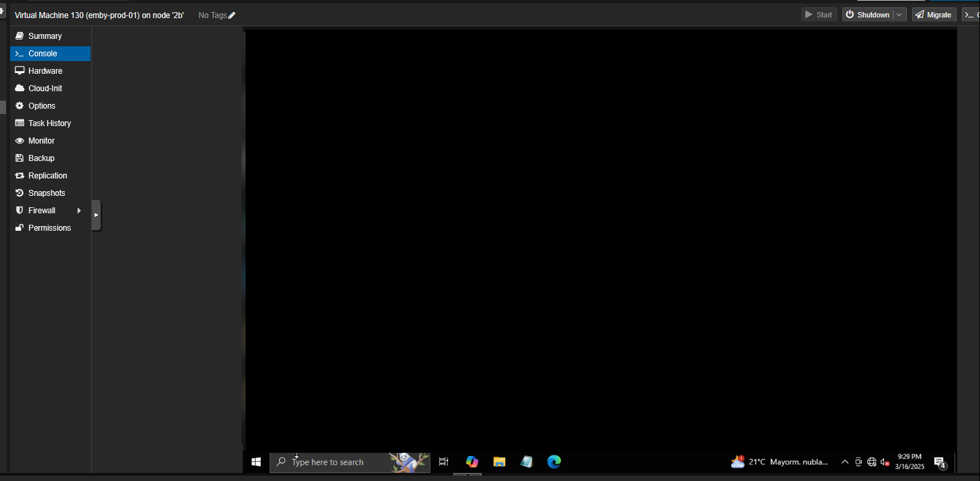Click the Migrate button

pyautogui.click(x=934, y=15)
